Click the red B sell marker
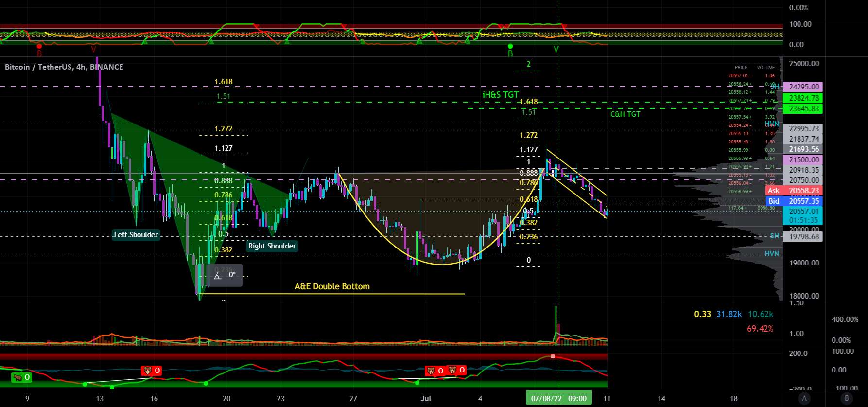The image size is (868, 407). pos(39,50)
